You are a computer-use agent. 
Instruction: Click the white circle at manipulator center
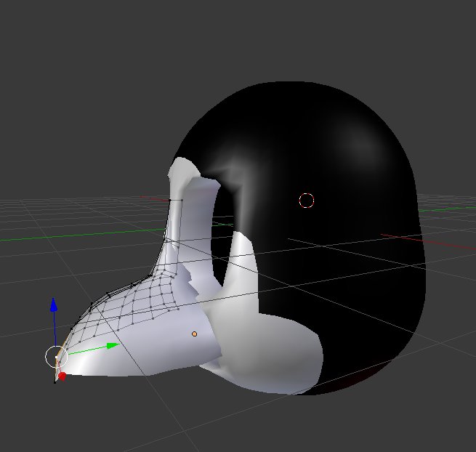pyautogui.click(x=56, y=357)
